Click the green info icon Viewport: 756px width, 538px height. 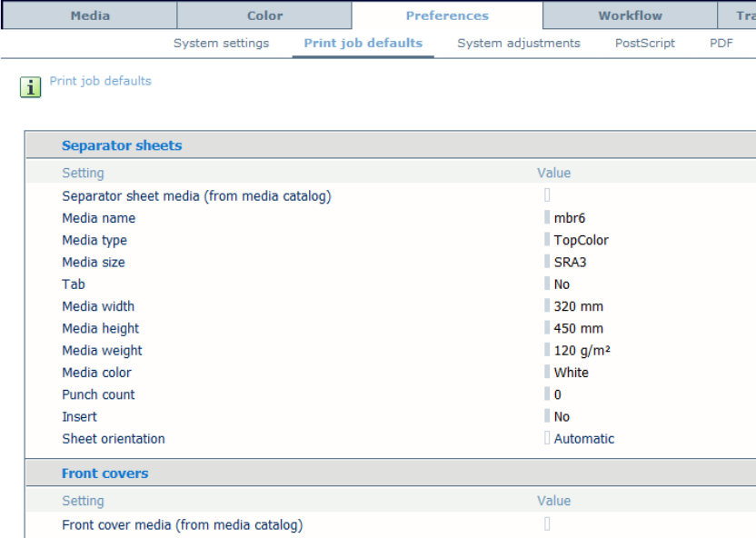(31, 86)
